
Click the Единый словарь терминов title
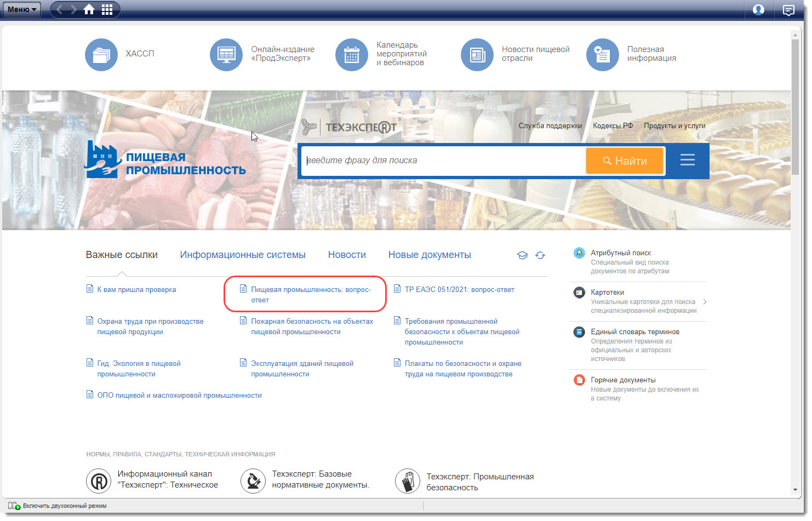(635, 332)
